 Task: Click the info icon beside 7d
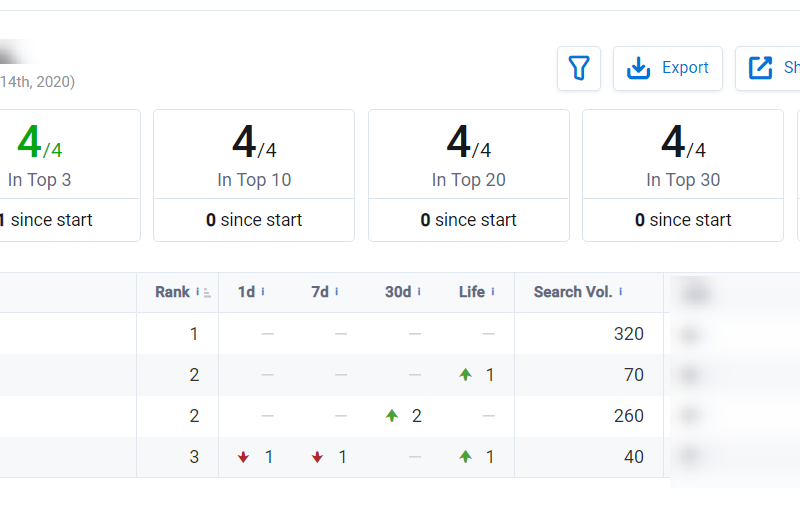click(x=337, y=292)
